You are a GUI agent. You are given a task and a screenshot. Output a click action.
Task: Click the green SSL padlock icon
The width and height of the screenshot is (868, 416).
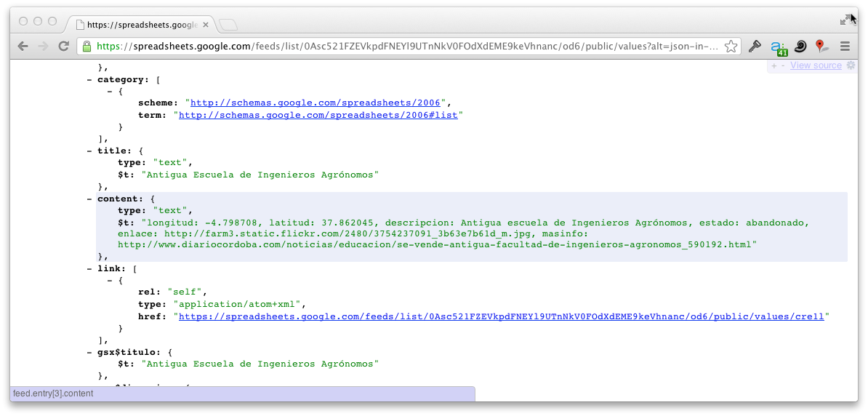pos(87,47)
